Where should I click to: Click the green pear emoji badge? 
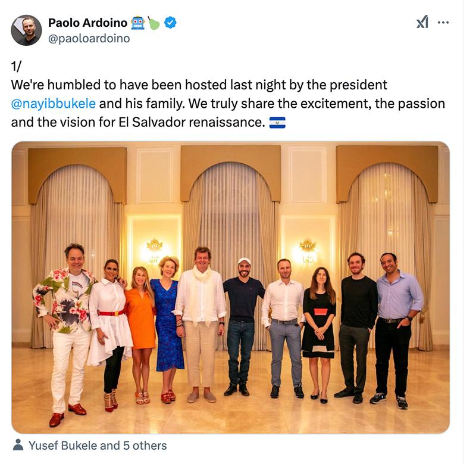coord(154,23)
